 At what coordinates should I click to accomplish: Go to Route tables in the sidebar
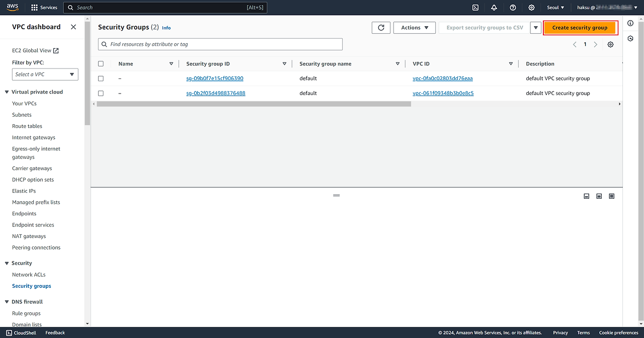(27, 126)
